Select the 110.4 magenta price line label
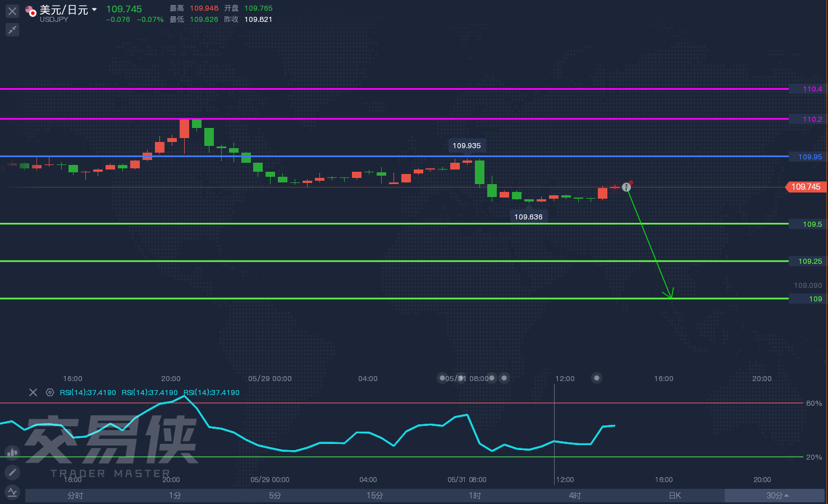The height and width of the screenshot is (504, 828). (807, 89)
